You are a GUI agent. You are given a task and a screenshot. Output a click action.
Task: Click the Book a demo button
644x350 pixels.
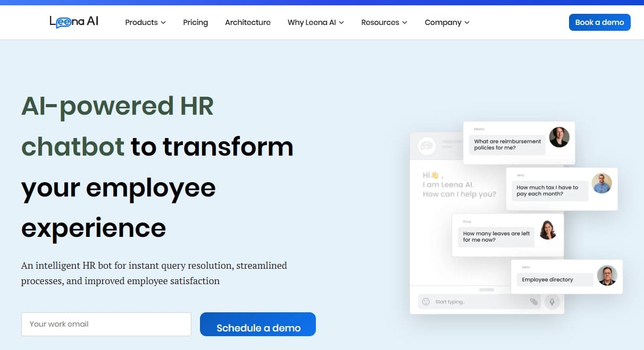[599, 22]
